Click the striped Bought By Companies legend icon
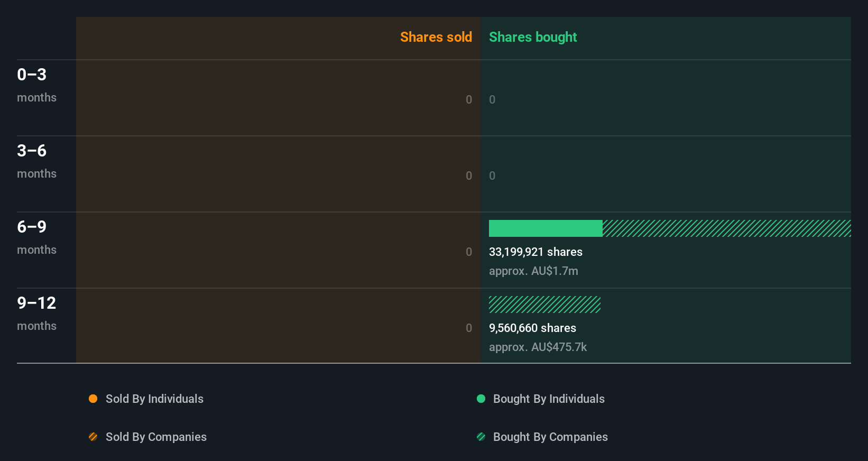868x461 pixels. [481, 437]
